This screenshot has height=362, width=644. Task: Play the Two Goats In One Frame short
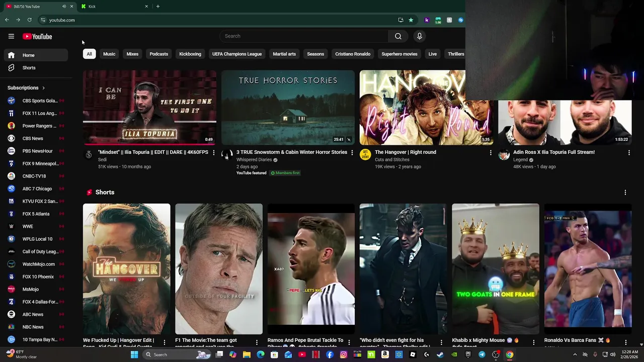pyautogui.click(x=495, y=269)
